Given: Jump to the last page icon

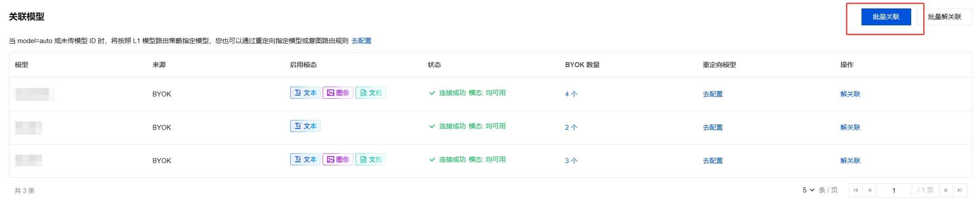Looking at the screenshot, I should click(x=960, y=190).
